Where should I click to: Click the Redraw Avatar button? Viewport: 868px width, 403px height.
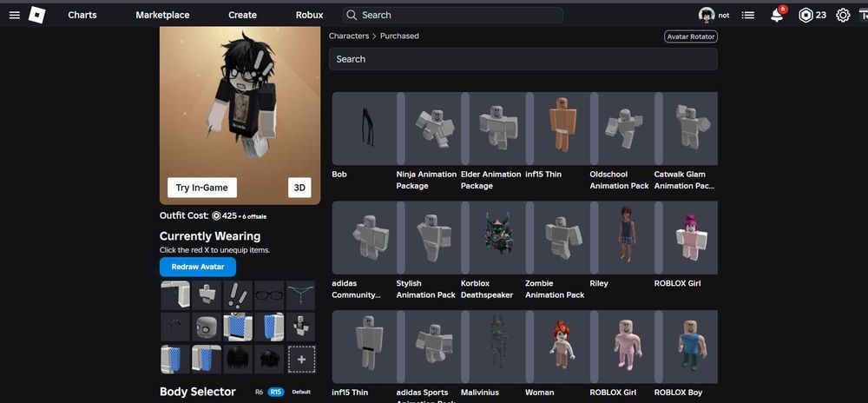coord(198,267)
